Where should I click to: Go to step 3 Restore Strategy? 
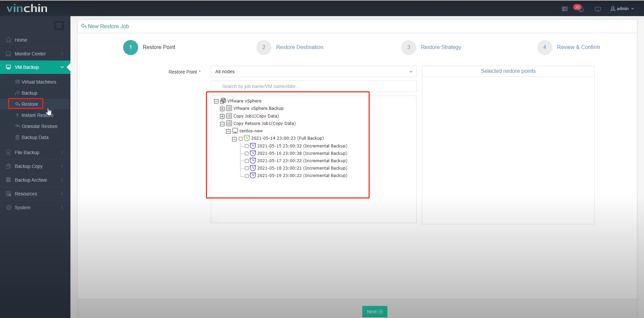point(432,47)
